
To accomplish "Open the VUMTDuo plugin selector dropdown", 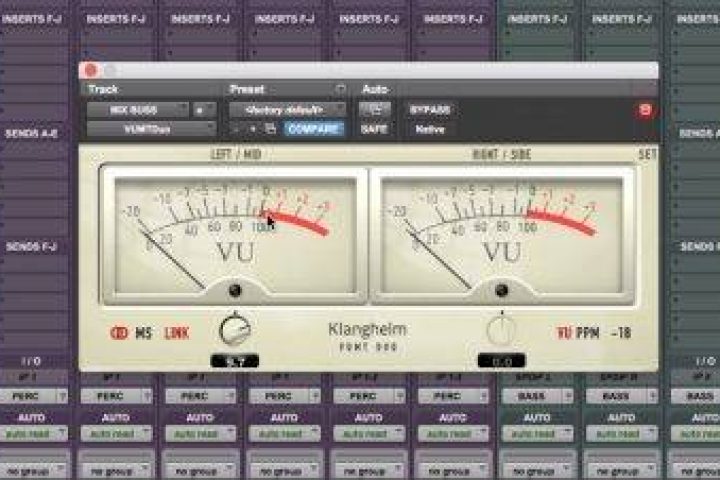I will [x=150, y=128].
